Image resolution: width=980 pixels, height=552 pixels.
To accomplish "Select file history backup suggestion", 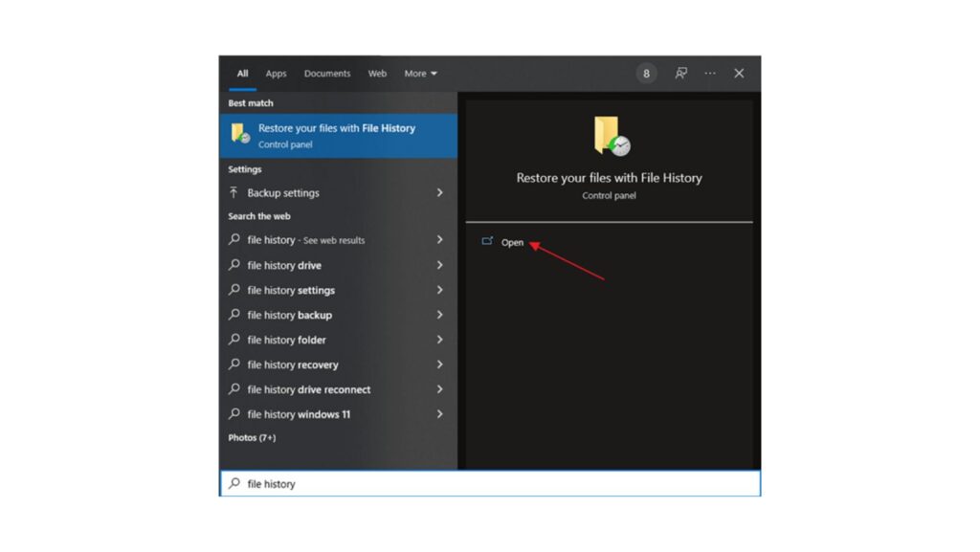I will coord(338,315).
